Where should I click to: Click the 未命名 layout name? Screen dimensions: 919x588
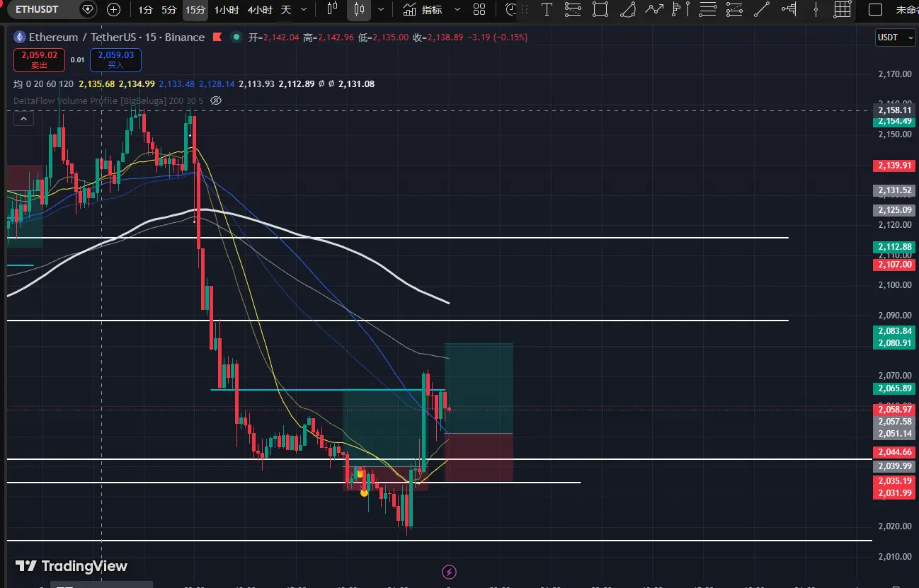907,10
